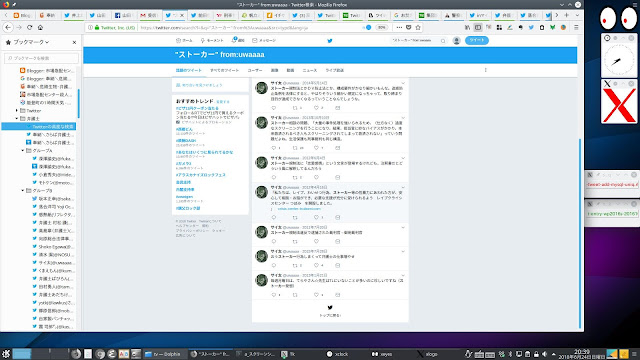This screenshot has height=360, width=640.
Task: Open search options three-dot menu
Action: point(486,70)
